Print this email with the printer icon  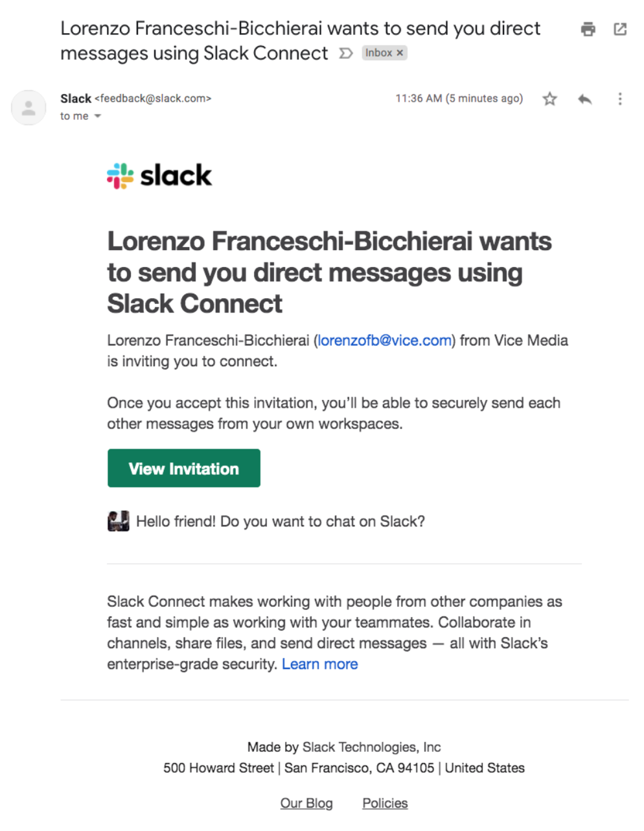click(588, 29)
